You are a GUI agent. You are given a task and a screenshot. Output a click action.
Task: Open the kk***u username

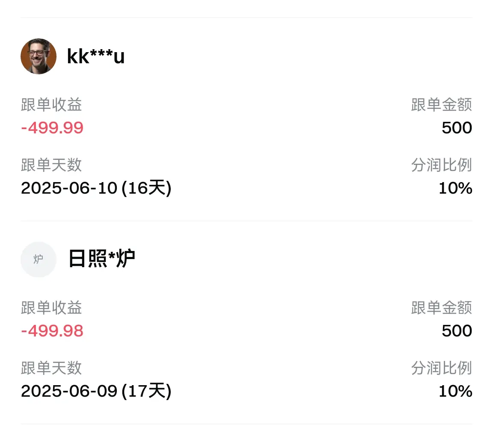96,56
